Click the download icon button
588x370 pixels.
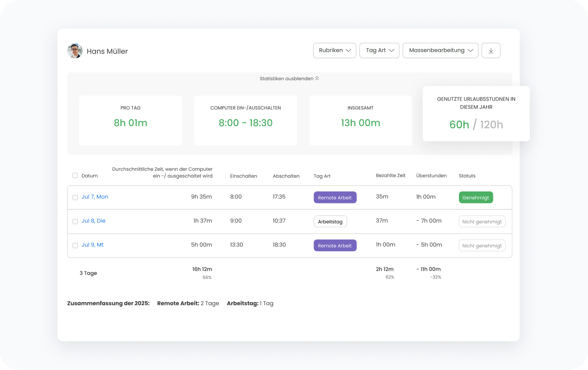pos(491,51)
